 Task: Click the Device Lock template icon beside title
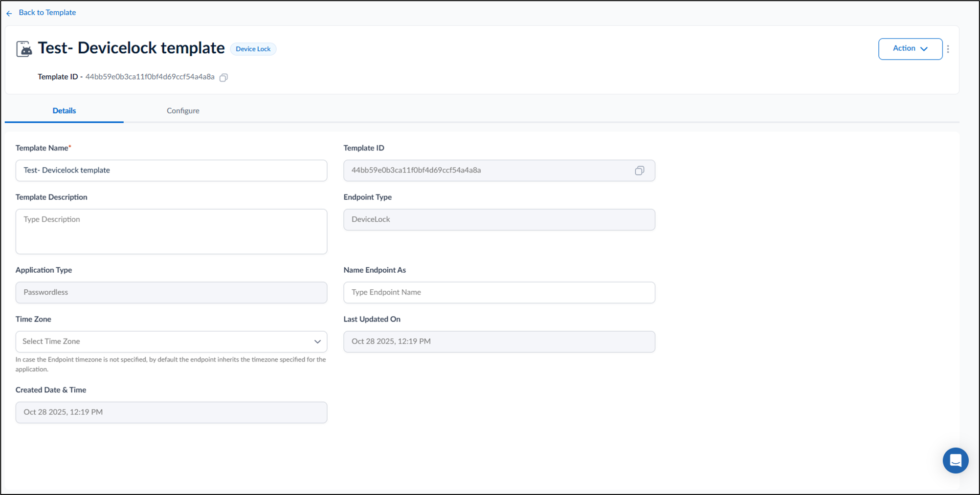(24, 49)
